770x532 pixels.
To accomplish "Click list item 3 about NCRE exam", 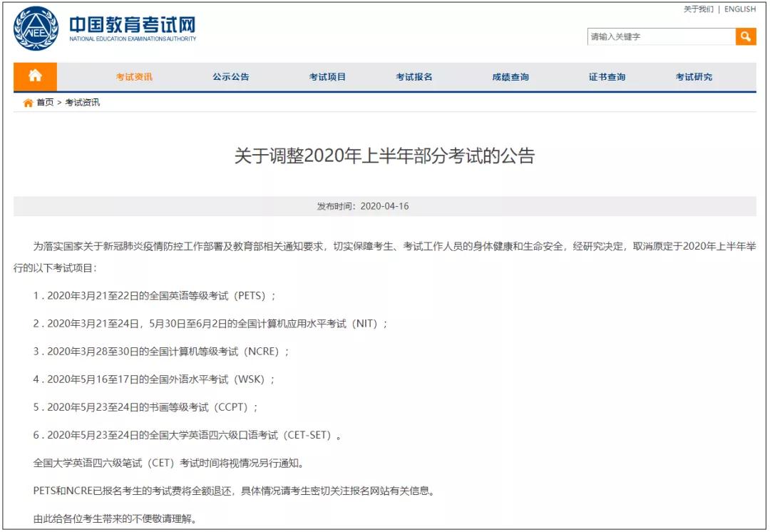I will coord(162,352).
